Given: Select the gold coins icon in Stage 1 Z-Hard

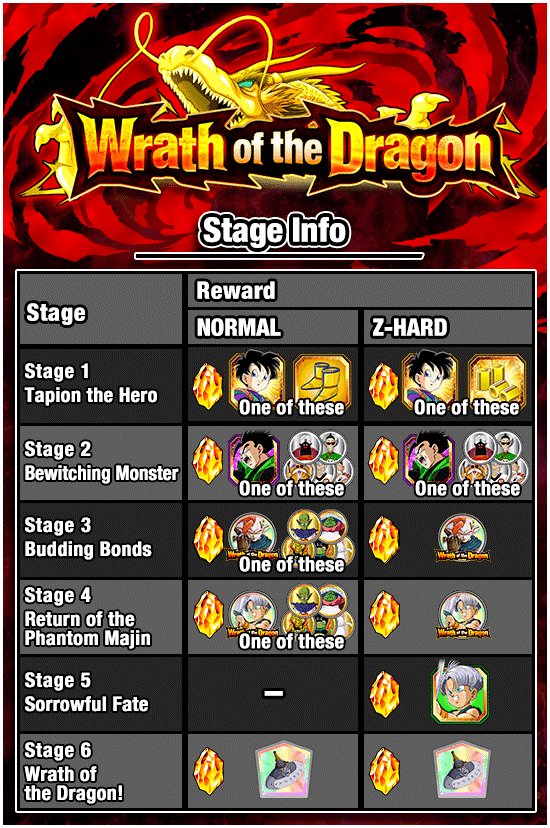Looking at the screenshot, I should [x=497, y=381].
